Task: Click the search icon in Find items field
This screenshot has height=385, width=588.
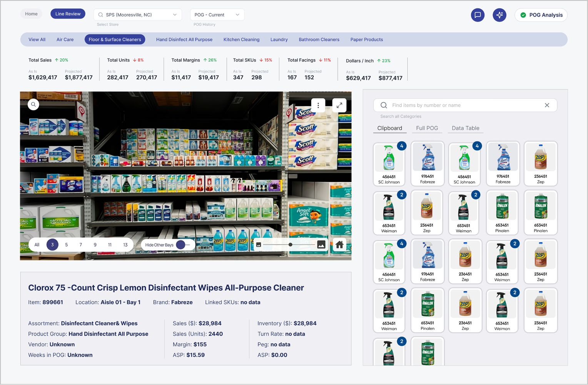Action: (384, 105)
